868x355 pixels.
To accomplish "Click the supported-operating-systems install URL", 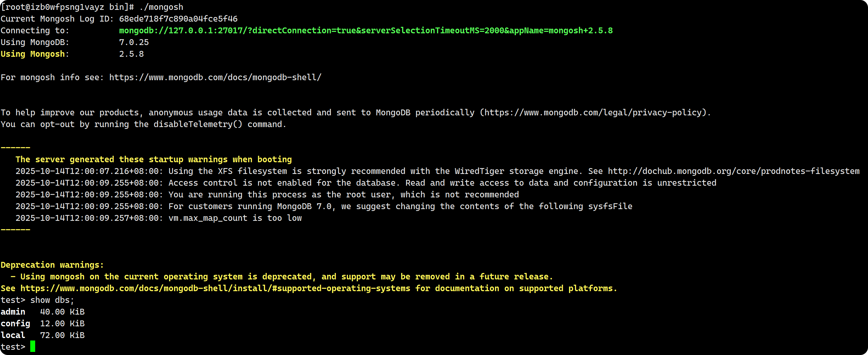I will [215, 288].
